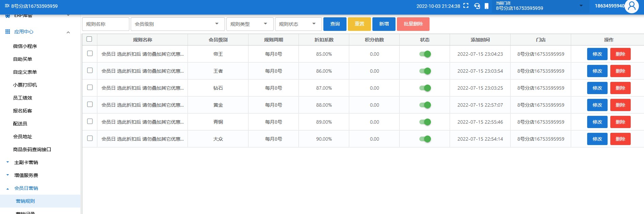Turn off the status switch for 大众 rule

tap(425, 139)
